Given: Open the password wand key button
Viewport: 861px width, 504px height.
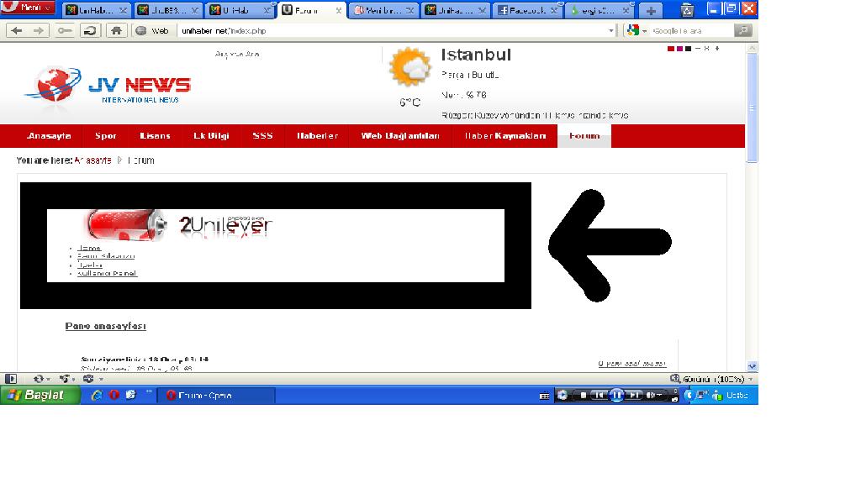Looking at the screenshot, I should pyautogui.click(x=65, y=31).
